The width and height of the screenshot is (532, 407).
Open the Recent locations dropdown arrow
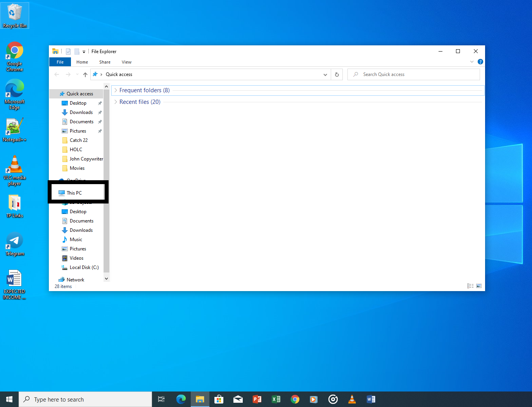(x=77, y=74)
